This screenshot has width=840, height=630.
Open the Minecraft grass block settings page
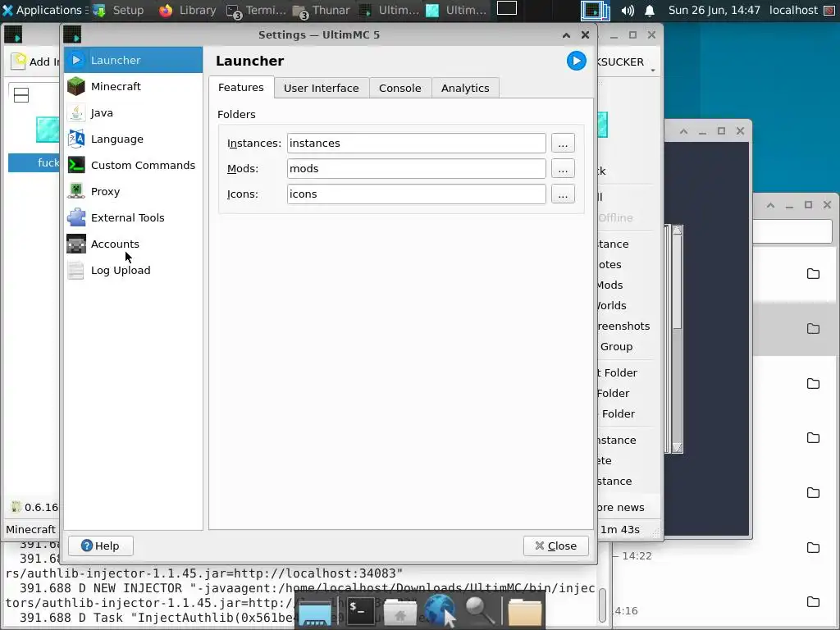[x=76, y=86]
